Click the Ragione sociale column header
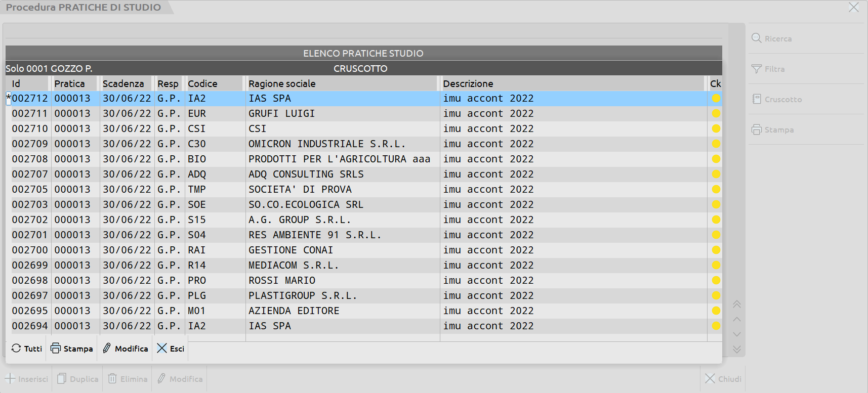 [282, 83]
